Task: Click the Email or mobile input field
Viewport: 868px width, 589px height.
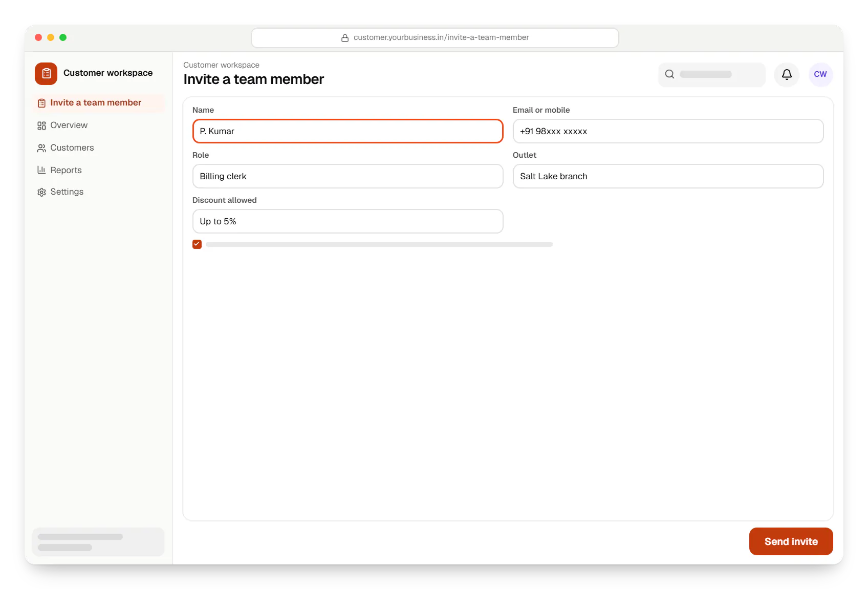Action: [668, 131]
